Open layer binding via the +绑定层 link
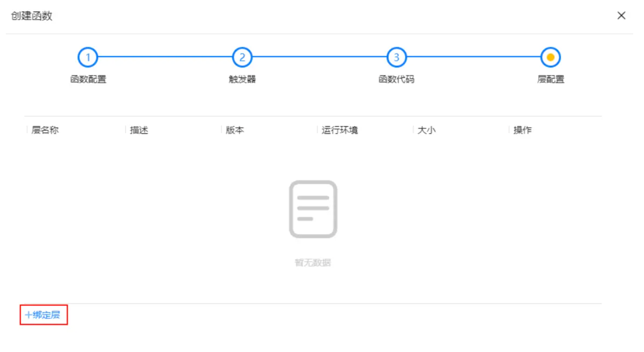This screenshot has height=352, width=644. coord(42,315)
